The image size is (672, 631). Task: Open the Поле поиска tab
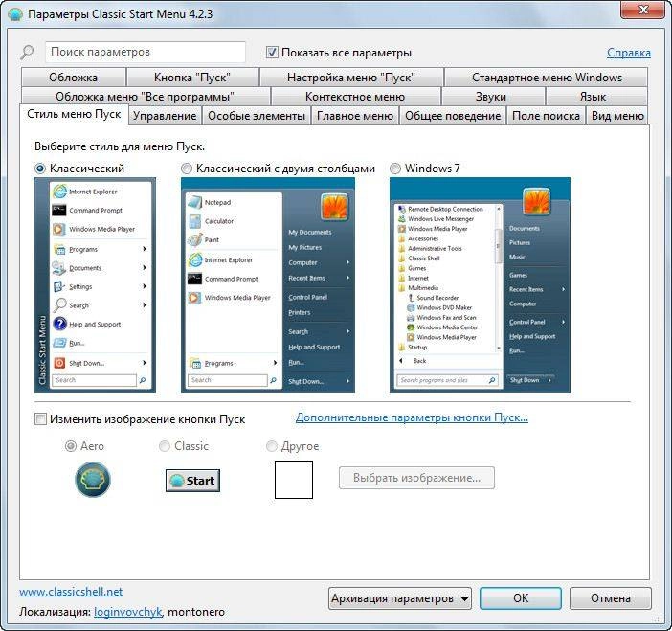click(x=546, y=116)
